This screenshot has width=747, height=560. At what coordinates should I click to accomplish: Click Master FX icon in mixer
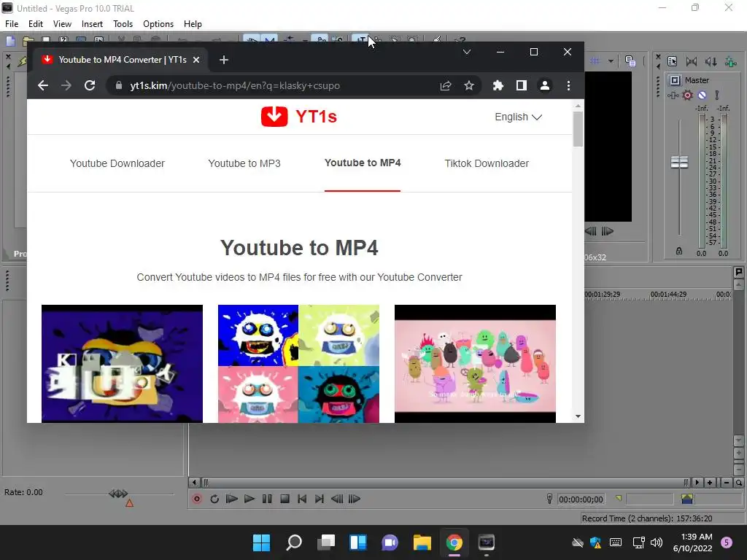(x=673, y=96)
